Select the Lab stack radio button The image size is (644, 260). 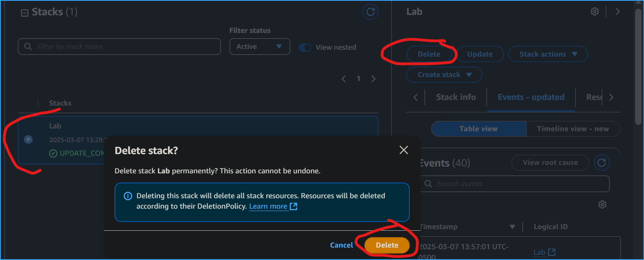28,139
